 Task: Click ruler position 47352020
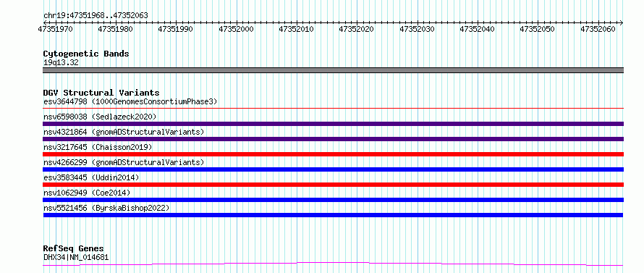tap(357, 29)
